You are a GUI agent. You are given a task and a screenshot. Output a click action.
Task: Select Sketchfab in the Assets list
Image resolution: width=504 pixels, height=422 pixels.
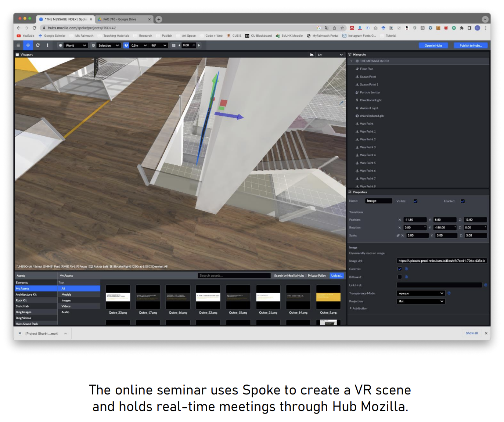pyautogui.click(x=22, y=306)
